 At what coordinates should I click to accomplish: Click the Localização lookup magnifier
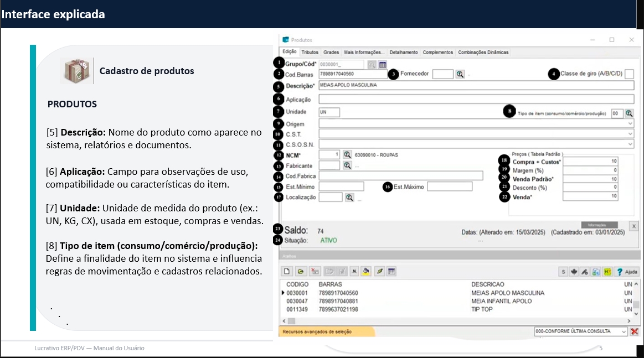coord(349,197)
